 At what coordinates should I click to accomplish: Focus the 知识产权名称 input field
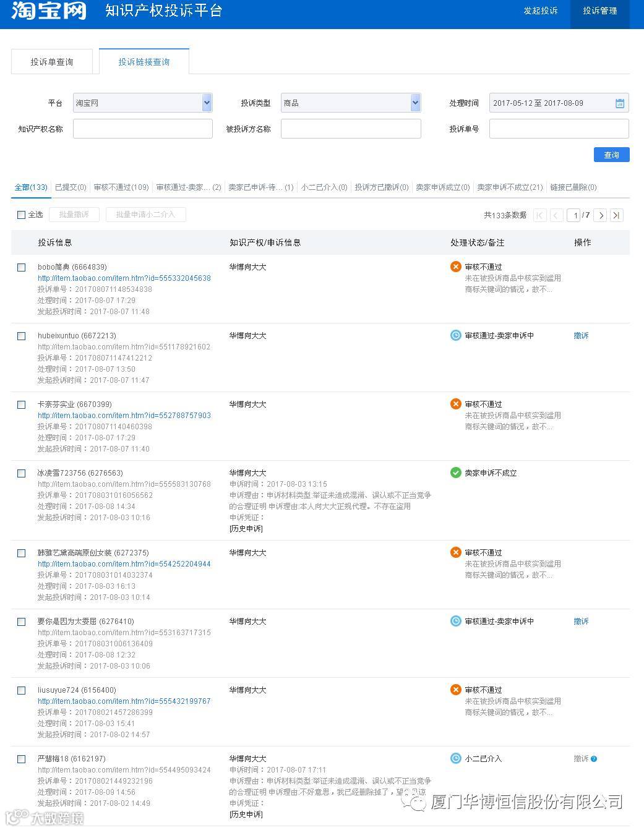pyautogui.click(x=142, y=129)
